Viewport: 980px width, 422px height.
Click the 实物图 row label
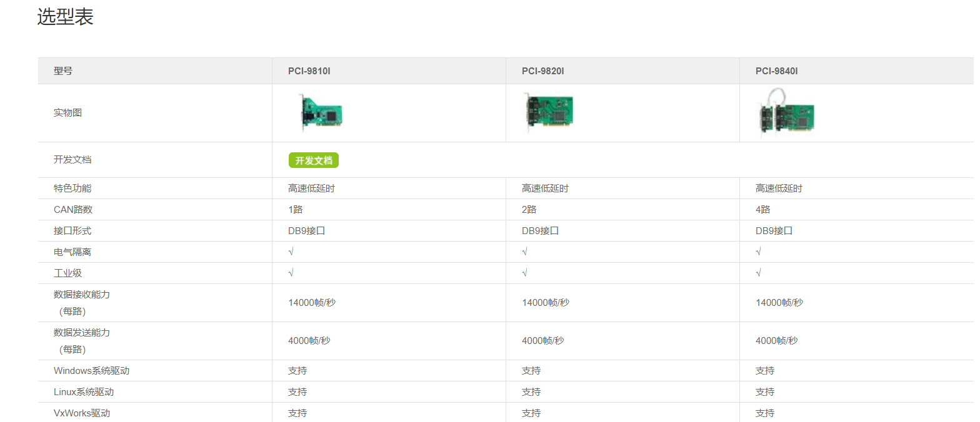67,113
